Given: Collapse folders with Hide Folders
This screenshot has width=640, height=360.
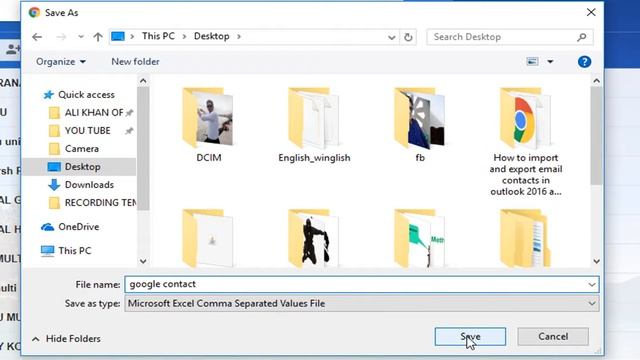Looking at the screenshot, I should [x=67, y=339].
